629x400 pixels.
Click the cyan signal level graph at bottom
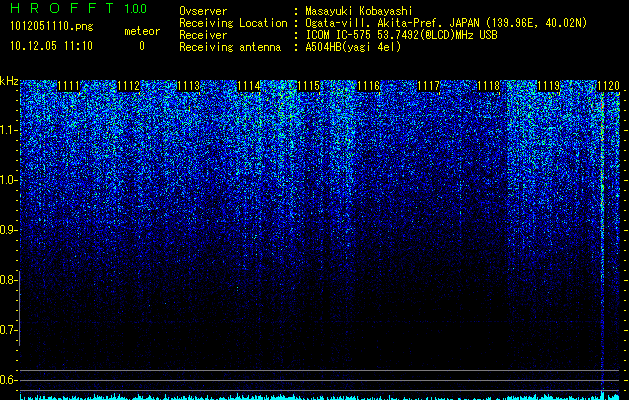coord(320,396)
